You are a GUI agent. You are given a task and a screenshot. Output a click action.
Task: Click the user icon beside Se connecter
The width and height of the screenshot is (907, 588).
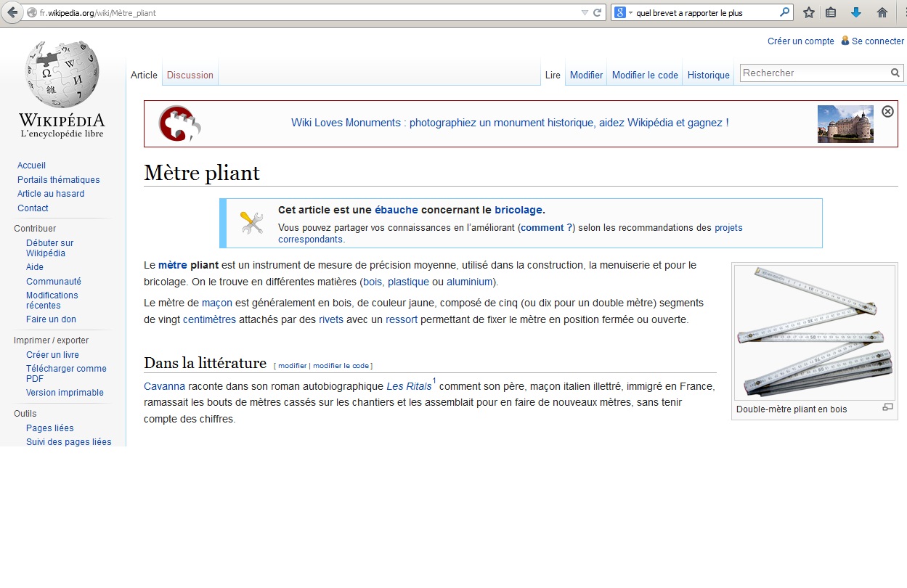point(845,41)
